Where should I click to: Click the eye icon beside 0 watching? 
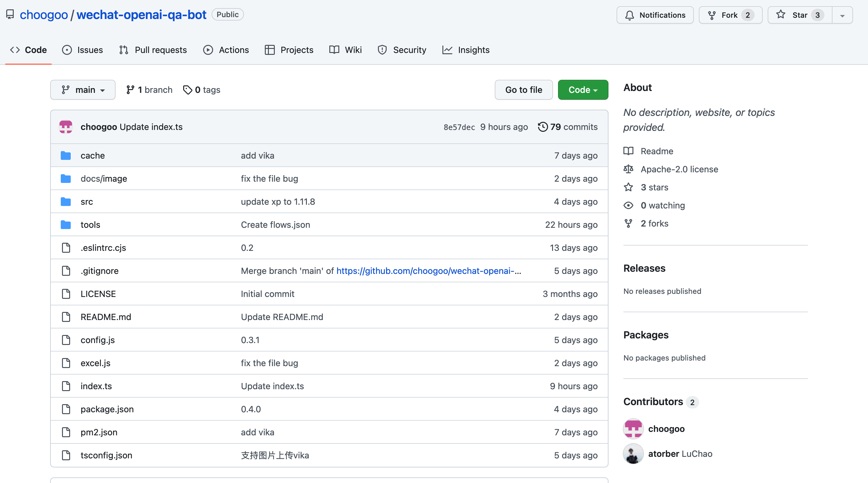tap(628, 205)
